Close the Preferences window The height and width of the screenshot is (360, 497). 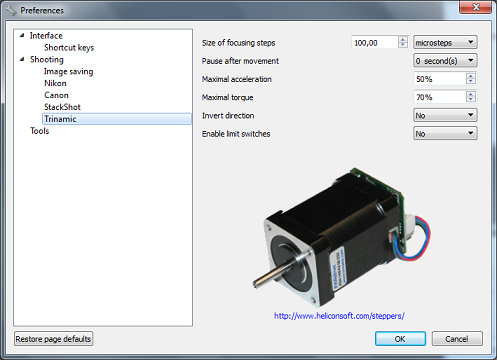475,7
